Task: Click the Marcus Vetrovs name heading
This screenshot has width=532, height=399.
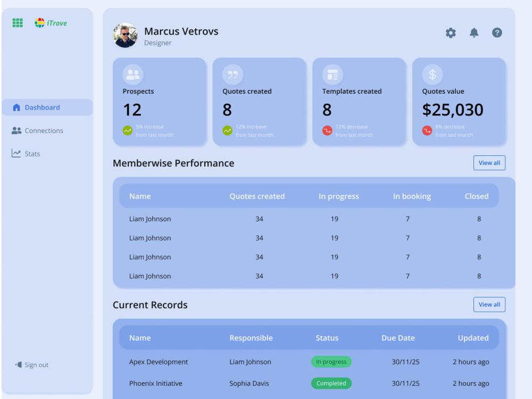Action: point(181,31)
